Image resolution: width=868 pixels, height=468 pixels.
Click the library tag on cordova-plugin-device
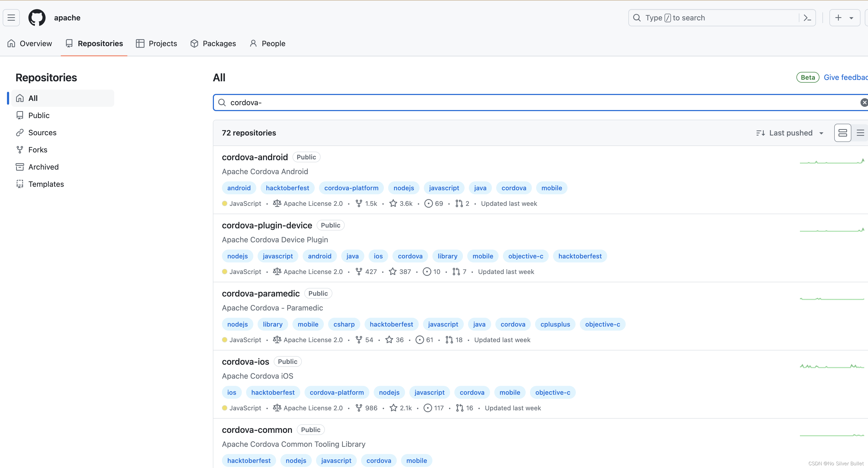[x=447, y=256]
